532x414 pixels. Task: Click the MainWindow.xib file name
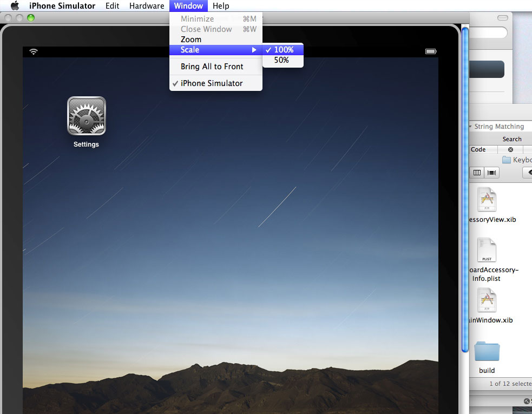[x=491, y=320]
